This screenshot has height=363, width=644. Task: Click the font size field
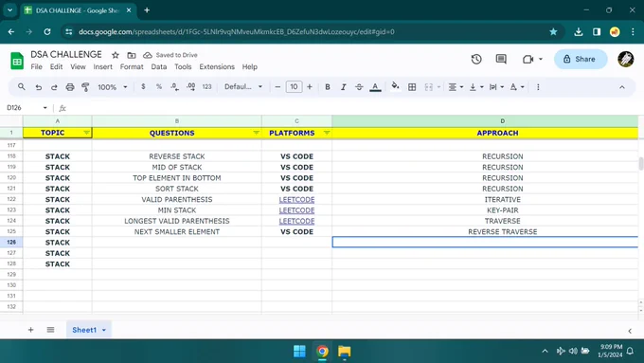coord(294,87)
